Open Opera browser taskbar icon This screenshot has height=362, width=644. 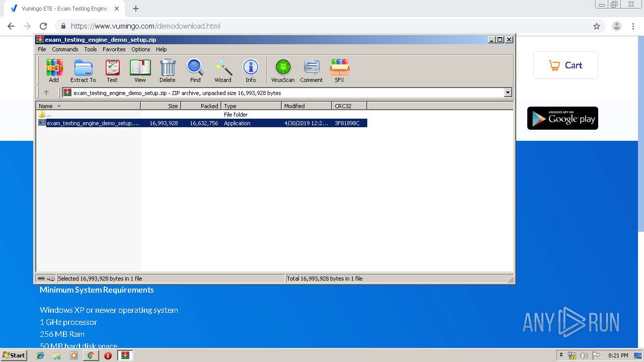108,355
